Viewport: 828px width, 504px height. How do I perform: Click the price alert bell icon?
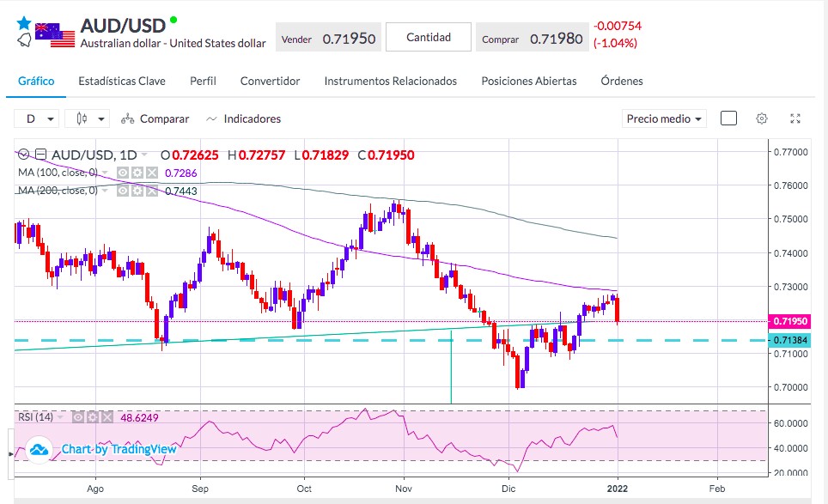point(24,40)
